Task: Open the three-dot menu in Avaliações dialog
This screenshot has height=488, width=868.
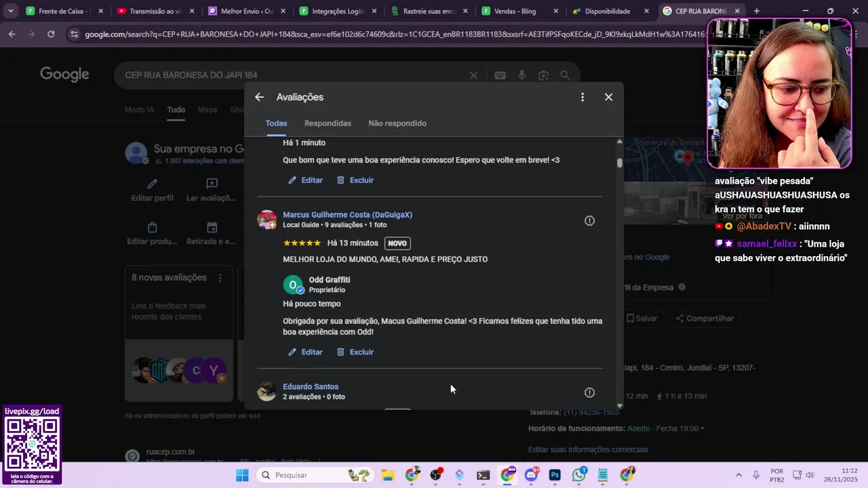Action: [583, 97]
